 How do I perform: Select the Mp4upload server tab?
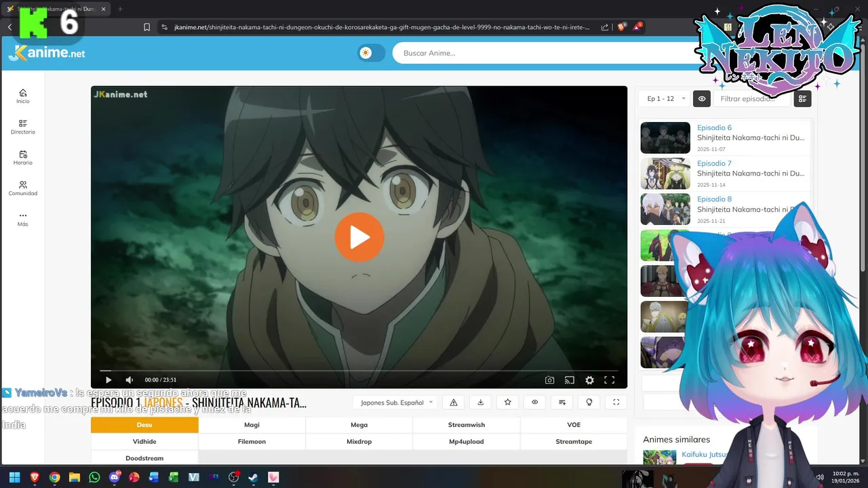(467, 441)
